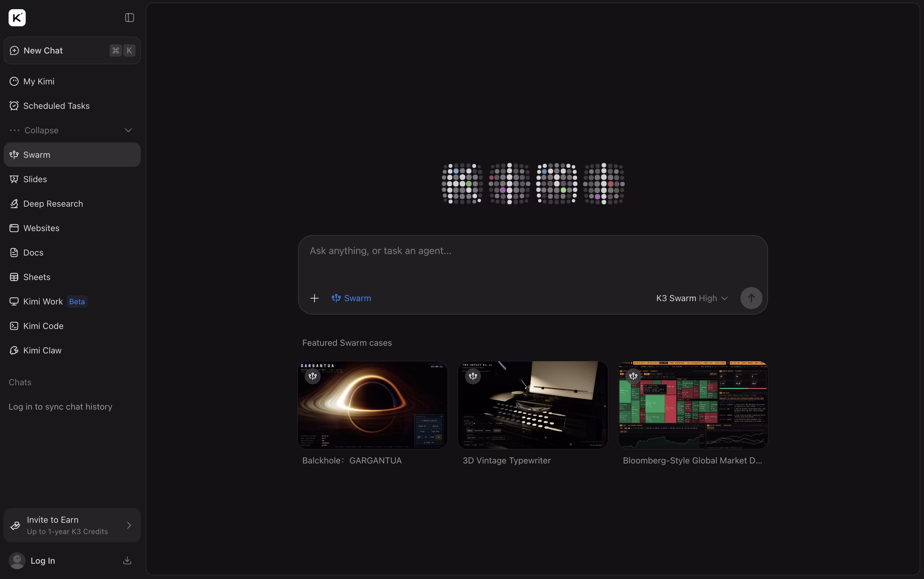Toggle the Swarm mode chip in the prompt box

pos(352,298)
